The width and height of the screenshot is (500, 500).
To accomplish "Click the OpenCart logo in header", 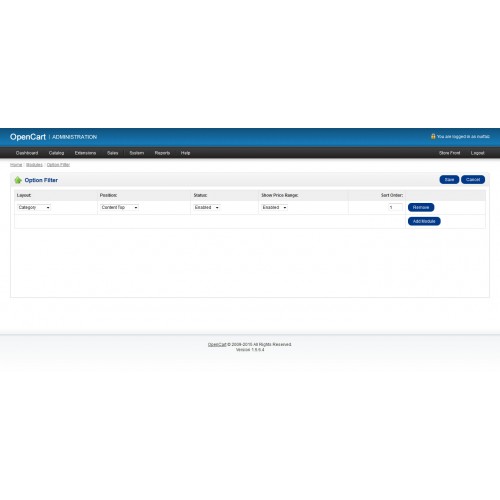I will coord(28,137).
